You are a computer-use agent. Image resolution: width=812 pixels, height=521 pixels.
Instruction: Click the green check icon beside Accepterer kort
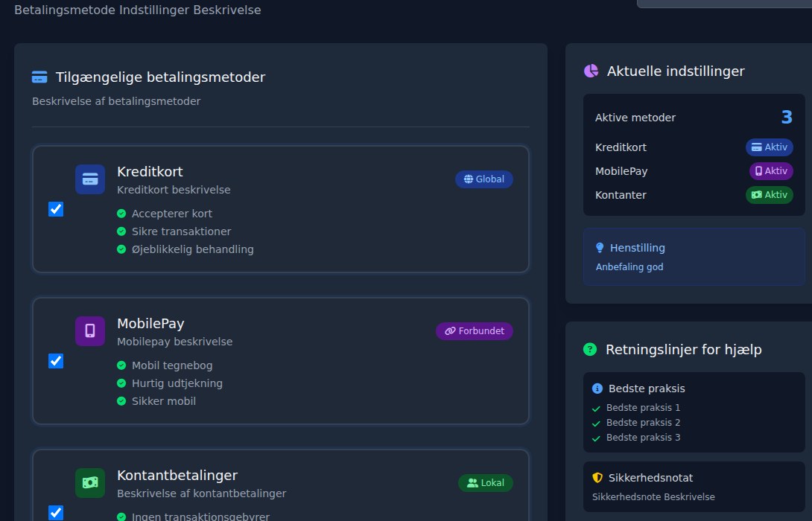(x=121, y=214)
